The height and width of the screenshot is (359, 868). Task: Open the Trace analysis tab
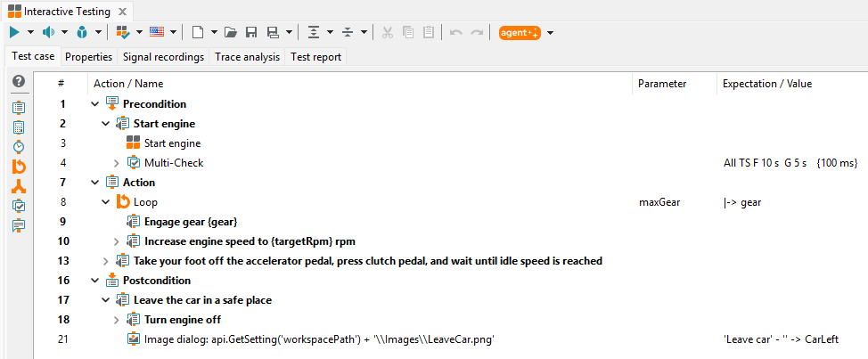pyautogui.click(x=248, y=57)
